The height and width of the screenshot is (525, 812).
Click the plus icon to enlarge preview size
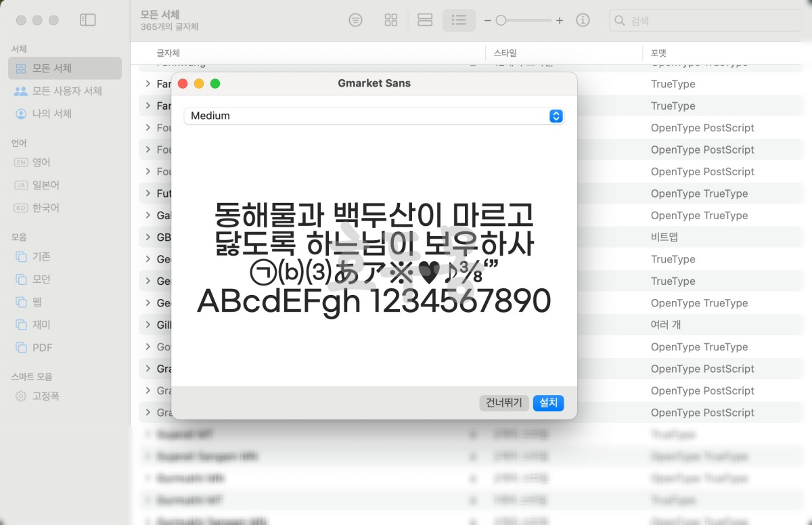560,21
